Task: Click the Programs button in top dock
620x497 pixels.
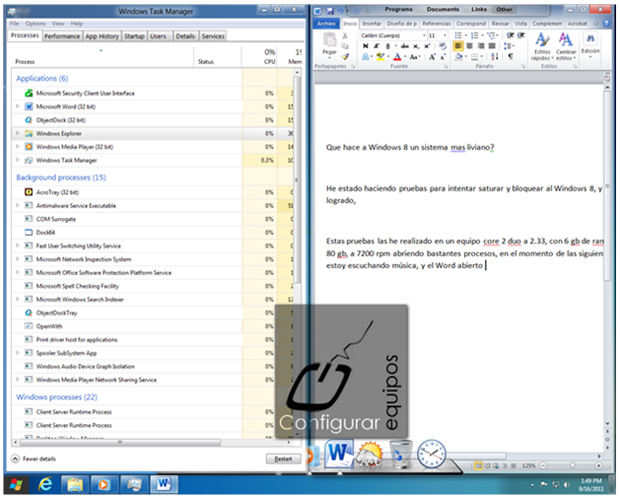Action: pyautogui.click(x=399, y=9)
